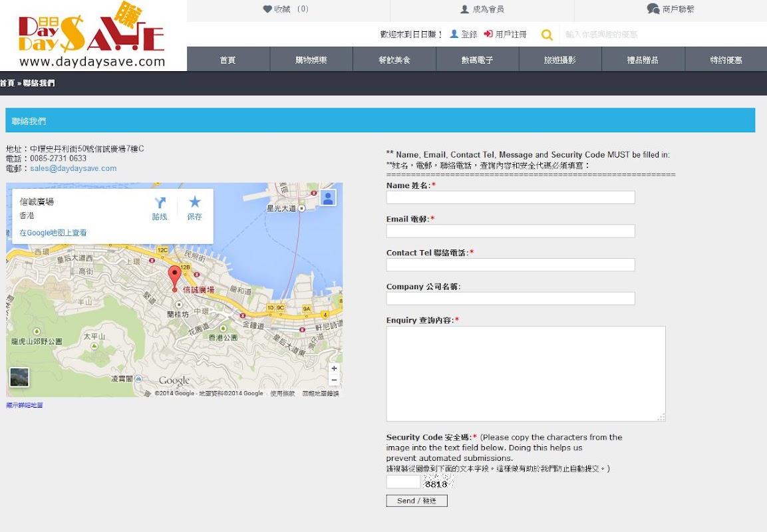Click the Google account avatar on map

click(x=328, y=198)
